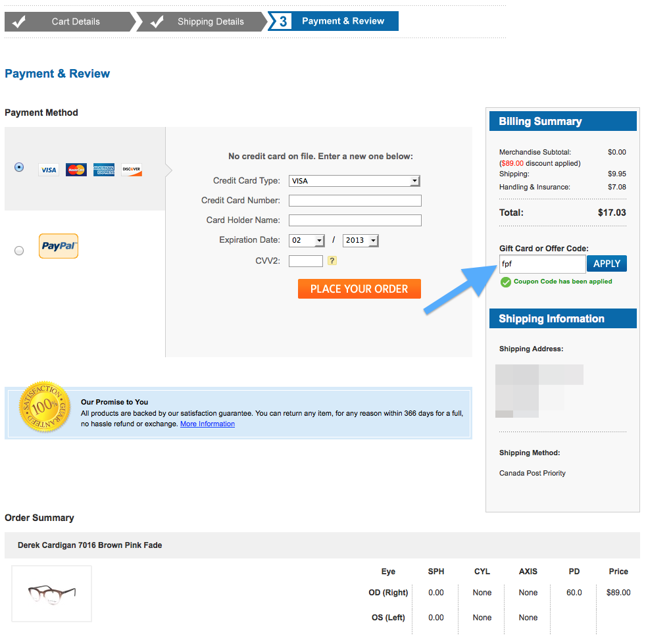Select the credit card payment radio button
The image size is (646, 644).
[x=19, y=167]
